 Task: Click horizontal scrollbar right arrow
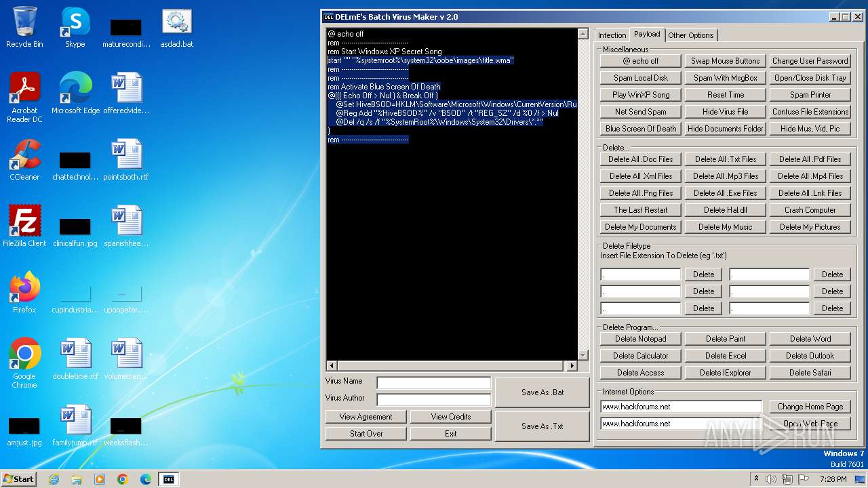[x=572, y=365]
